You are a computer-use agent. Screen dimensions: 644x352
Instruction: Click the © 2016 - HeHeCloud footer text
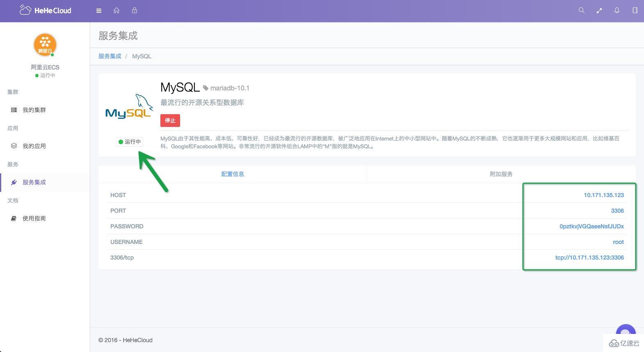(126, 340)
